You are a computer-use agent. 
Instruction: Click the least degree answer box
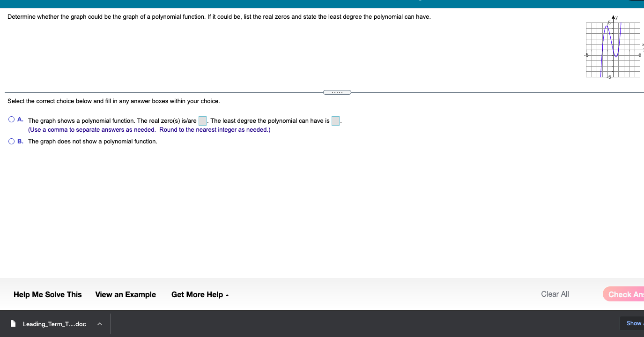pyautogui.click(x=335, y=120)
